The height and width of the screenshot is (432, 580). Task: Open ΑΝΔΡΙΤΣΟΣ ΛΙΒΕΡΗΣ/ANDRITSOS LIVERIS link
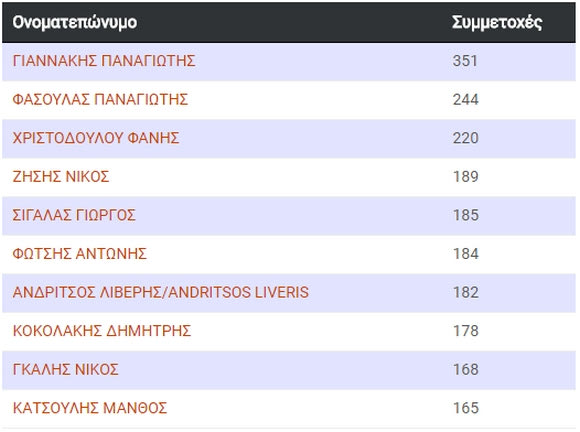(x=161, y=292)
